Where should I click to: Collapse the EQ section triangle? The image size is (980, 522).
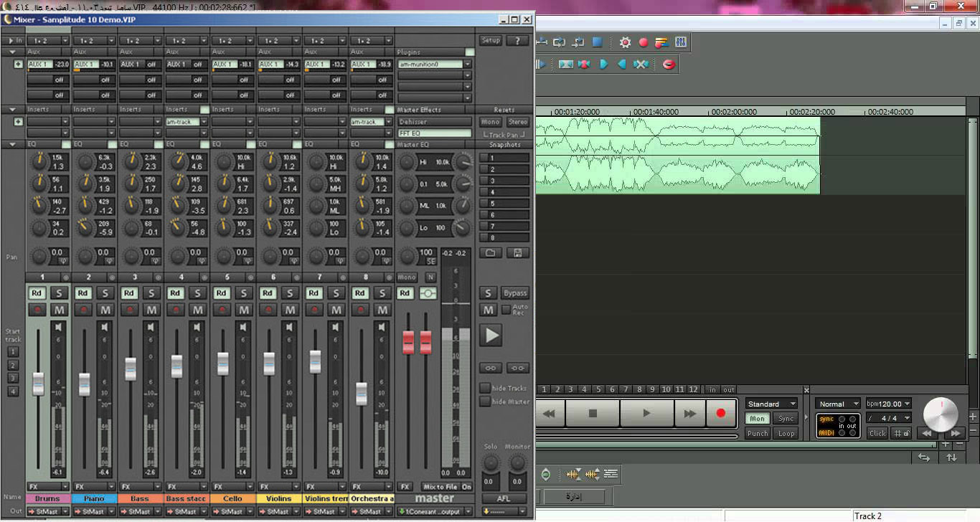(13, 145)
